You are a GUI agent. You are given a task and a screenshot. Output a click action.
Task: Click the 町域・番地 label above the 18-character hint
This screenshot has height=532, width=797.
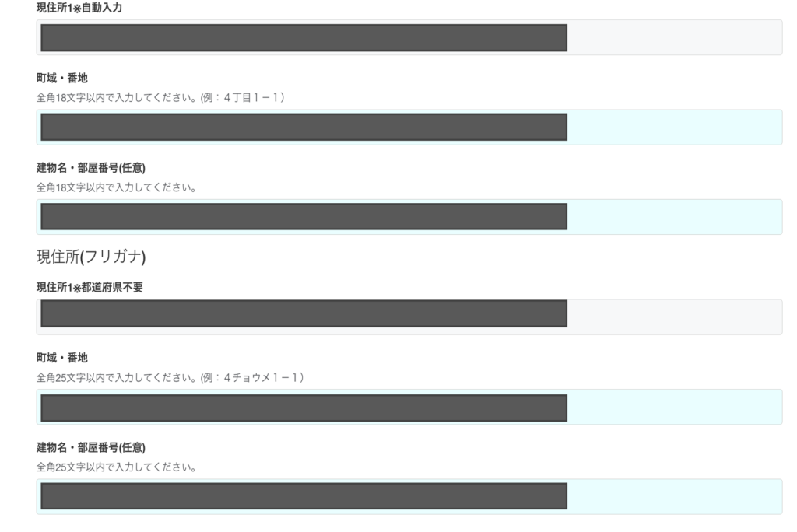point(62,79)
